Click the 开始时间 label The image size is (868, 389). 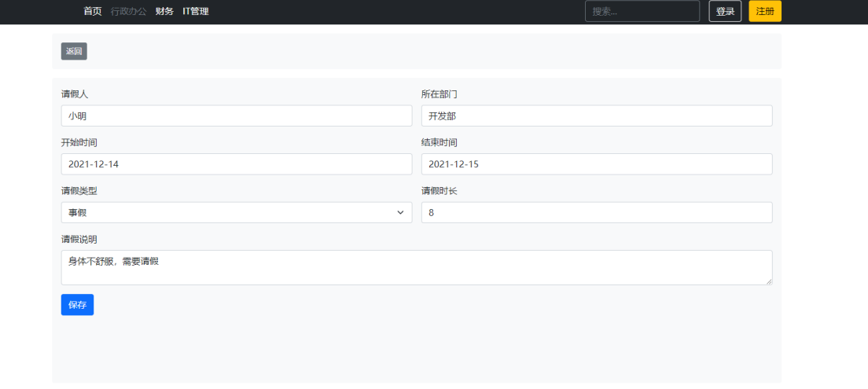[79, 143]
